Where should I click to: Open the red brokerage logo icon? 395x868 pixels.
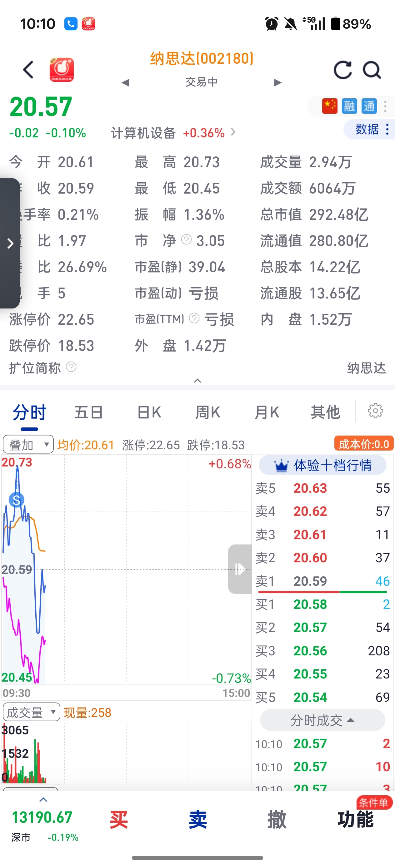pyautogui.click(x=61, y=70)
